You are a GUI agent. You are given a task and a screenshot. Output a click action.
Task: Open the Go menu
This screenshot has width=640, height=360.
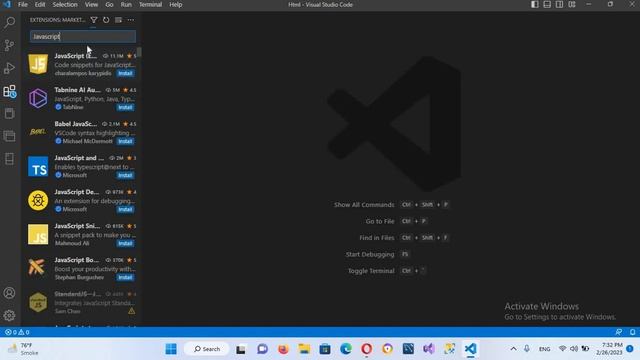tap(109, 4)
